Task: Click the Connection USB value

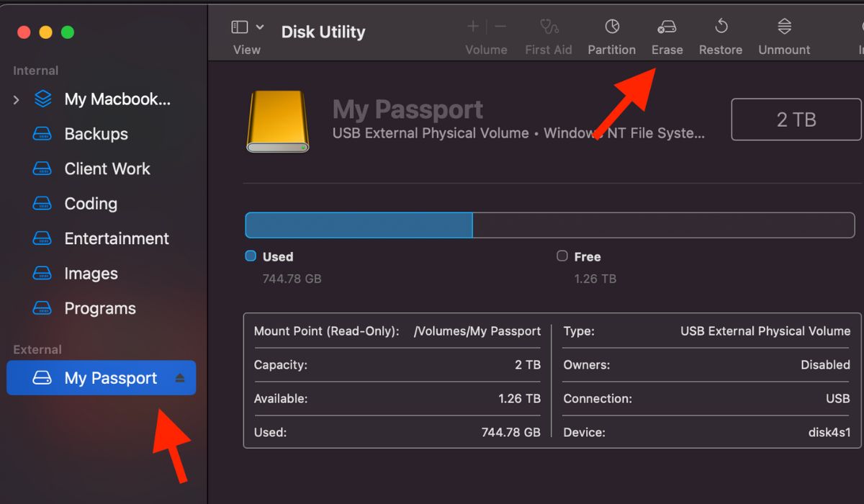Action: (x=838, y=398)
